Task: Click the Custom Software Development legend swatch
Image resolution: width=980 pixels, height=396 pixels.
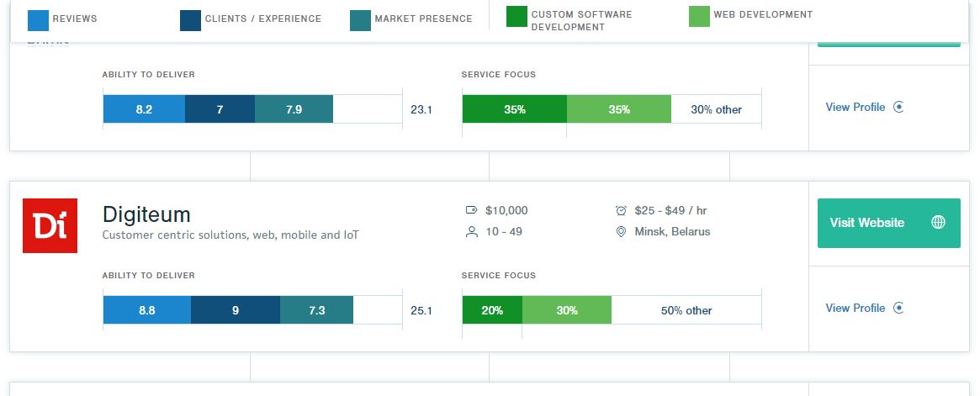Action: pos(516,16)
